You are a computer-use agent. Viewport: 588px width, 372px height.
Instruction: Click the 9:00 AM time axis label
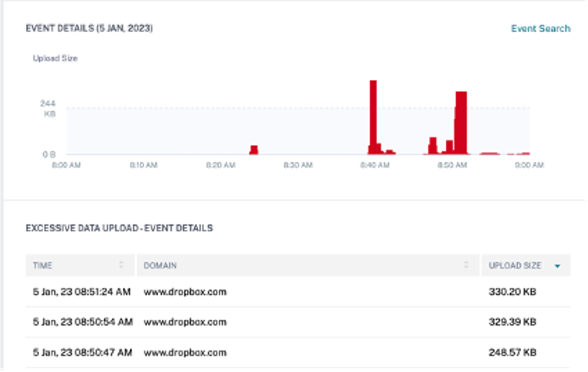[529, 165]
